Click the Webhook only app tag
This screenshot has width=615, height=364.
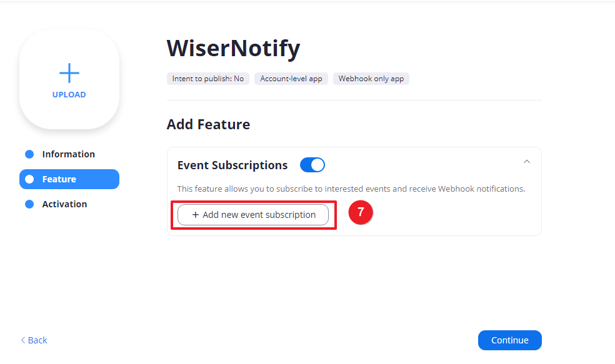pyautogui.click(x=371, y=79)
